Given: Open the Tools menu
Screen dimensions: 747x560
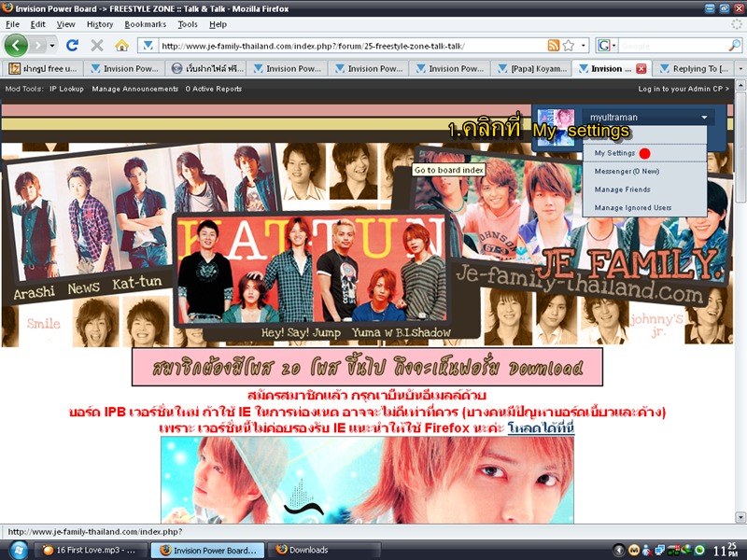Looking at the screenshot, I should (188, 24).
